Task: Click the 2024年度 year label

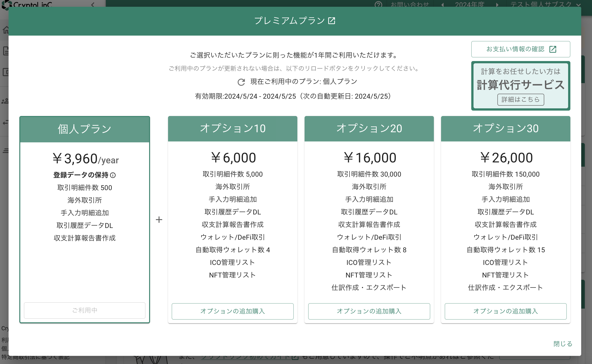Action: pyautogui.click(x=469, y=5)
